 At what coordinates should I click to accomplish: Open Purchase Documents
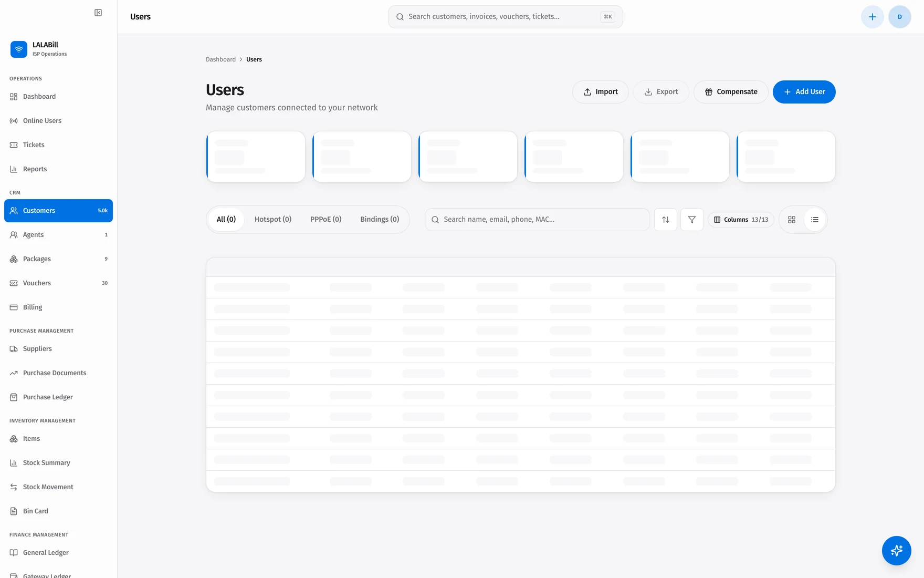click(x=58, y=373)
